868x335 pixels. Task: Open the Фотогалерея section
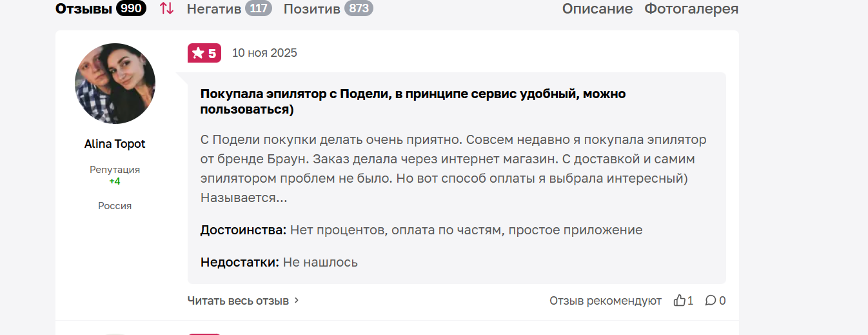[691, 9]
